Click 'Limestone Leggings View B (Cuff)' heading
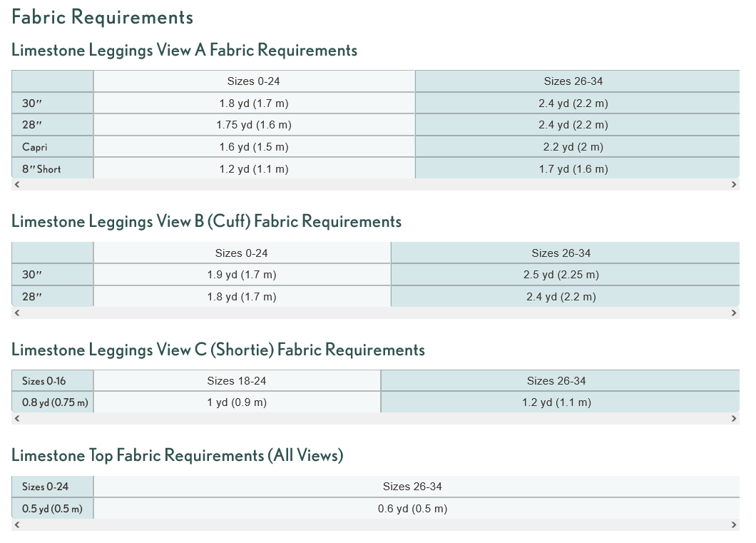The image size is (756, 543). point(206,221)
